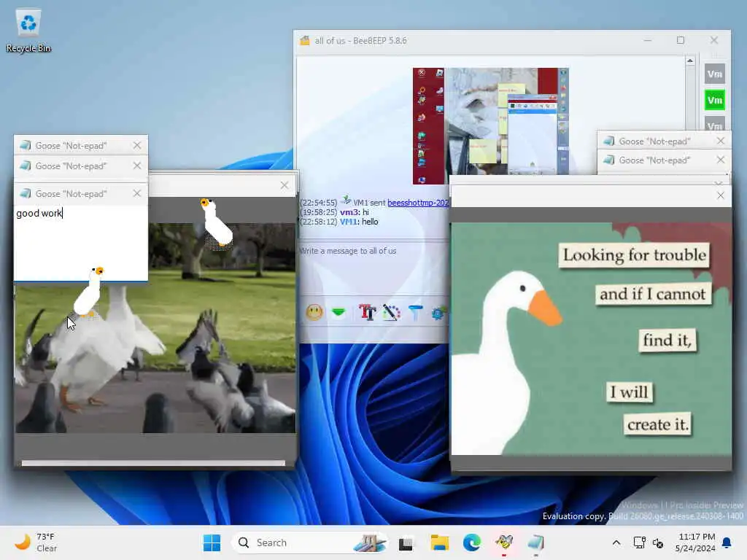Open the blue gear settings icon in BeeBEEP
The width and height of the screenshot is (747, 560).
click(438, 313)
